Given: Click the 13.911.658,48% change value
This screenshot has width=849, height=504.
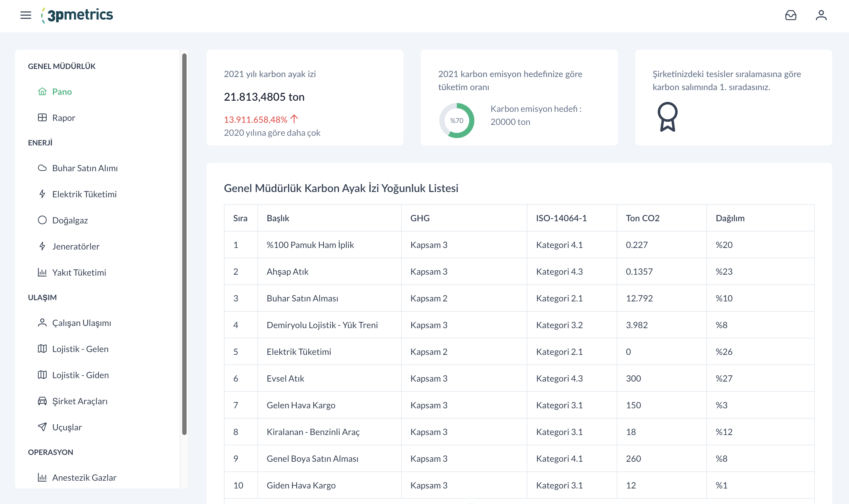Looking at the screenshot, I should pyautogui.click(x=255, y=120).
